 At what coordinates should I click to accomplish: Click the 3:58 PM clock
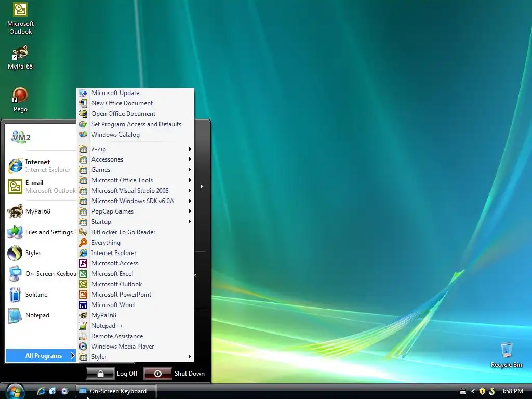click(x=512, y=391)
